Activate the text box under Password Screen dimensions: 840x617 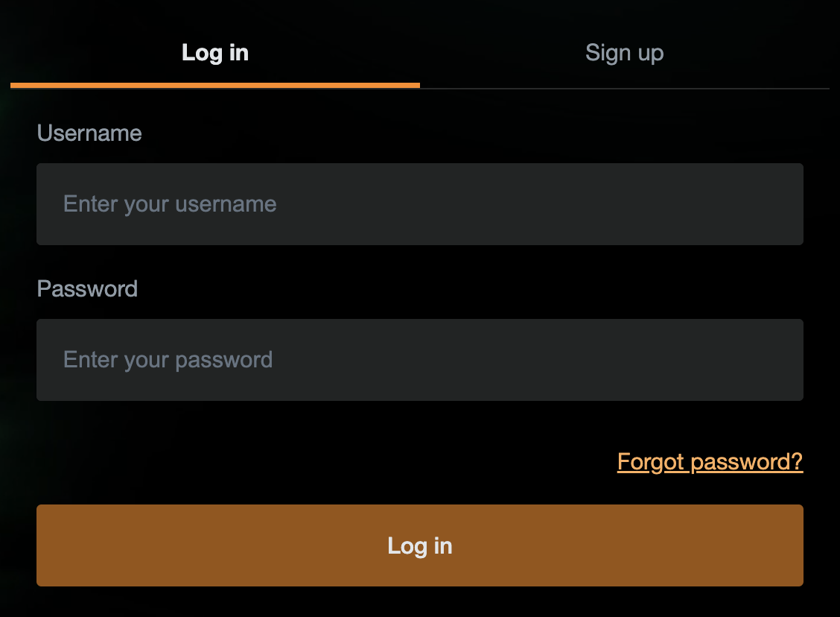click(420, 360)
